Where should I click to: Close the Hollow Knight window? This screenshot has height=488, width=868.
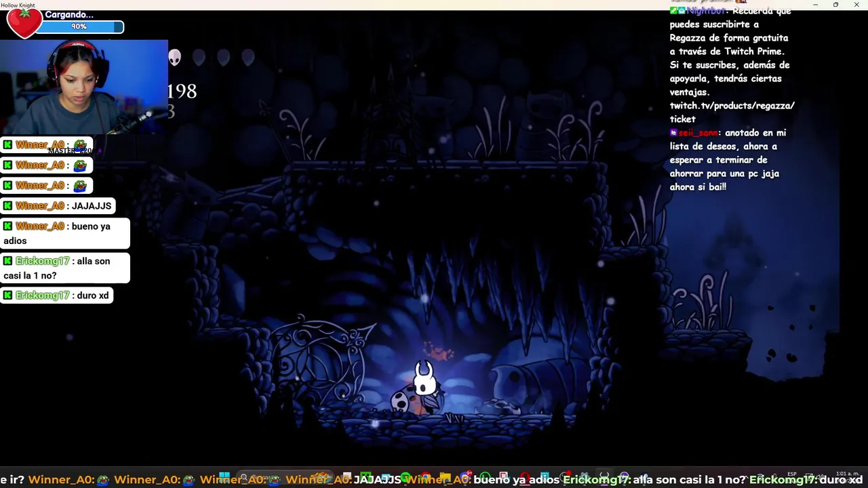point(856,5)
